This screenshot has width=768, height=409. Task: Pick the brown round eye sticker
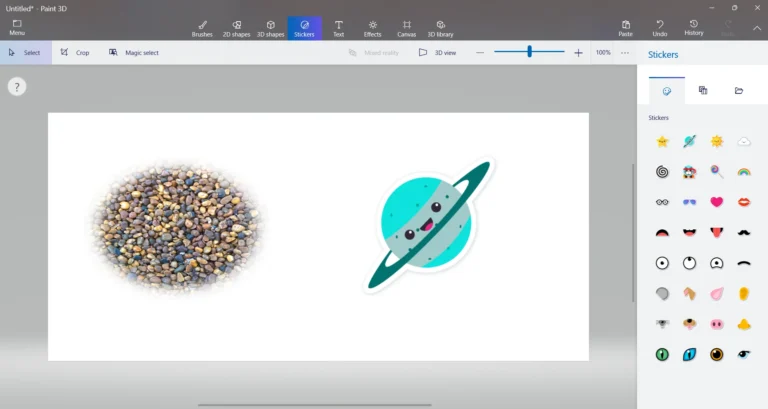click(x=717, y=354)
